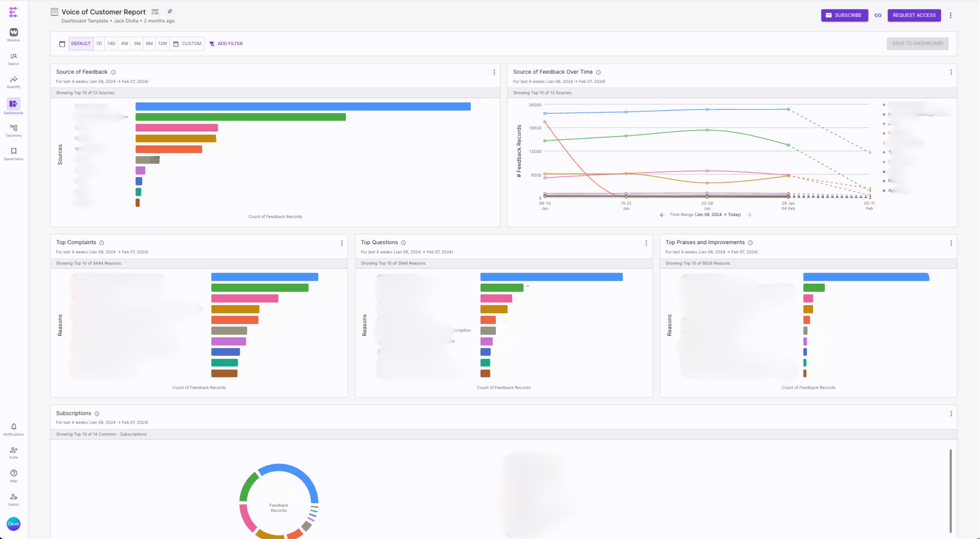
Task: Select the DEFAULT date range tab
Action: 81,44
